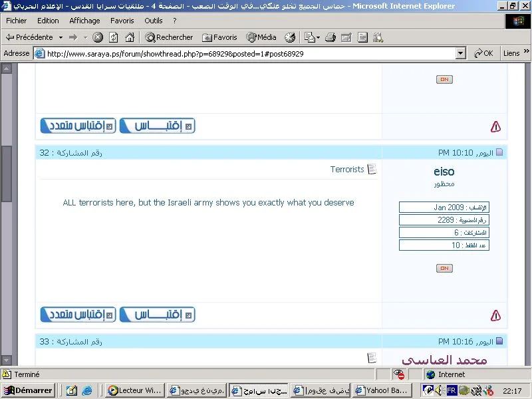Screen dimensions: 532x399
Task: Click the Stop loading toolbar icon
Action: (x=98, y=37)
